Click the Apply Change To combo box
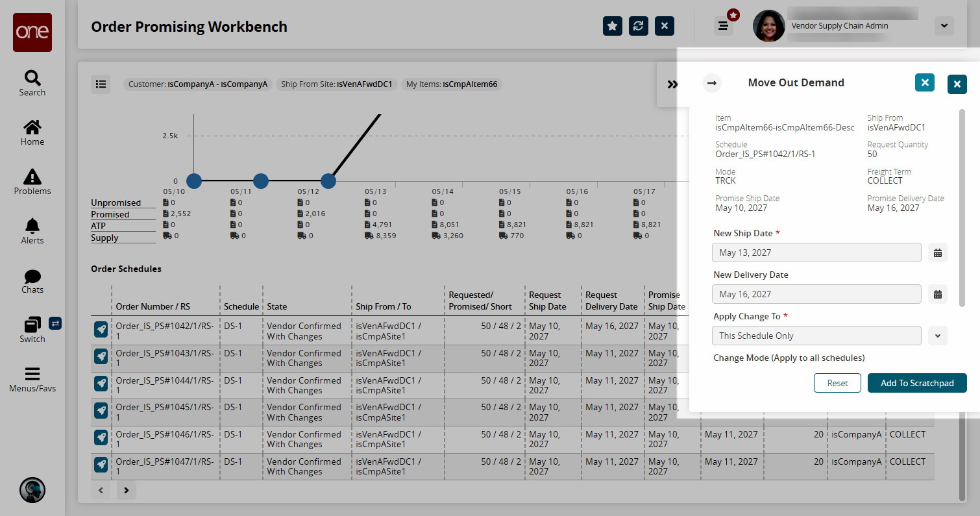 pyautogui.click(x=816, y=336)
